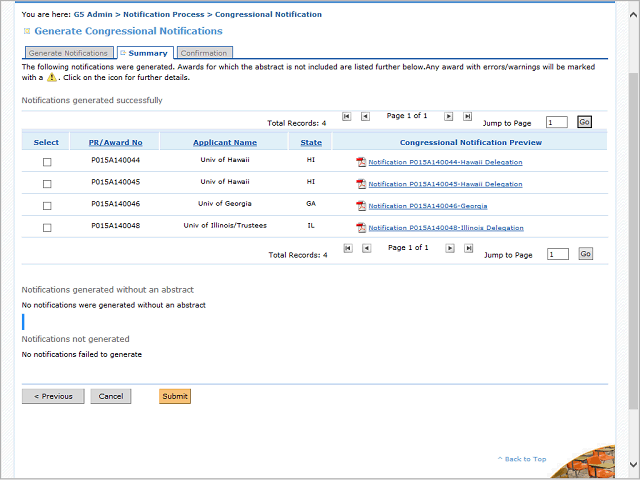Screen dimensions: 640x480
Task: Open the Confirmation tab
Action: point(204,53)
